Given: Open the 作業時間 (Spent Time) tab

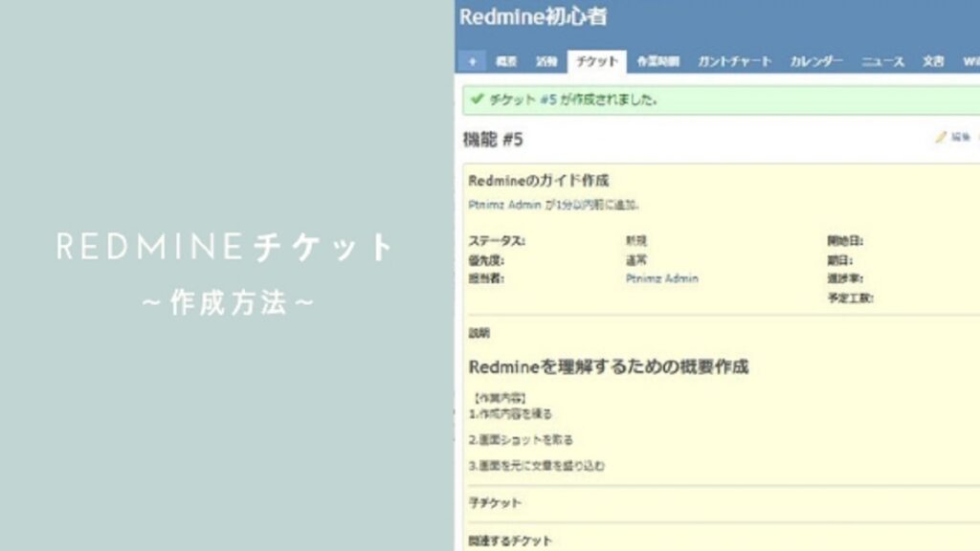Looking at the screenshot, I should [x=658, y=59].
